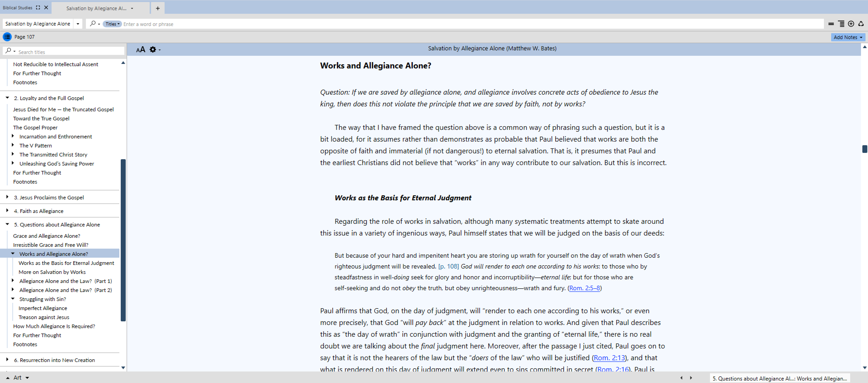The width and height of the screenshot is (868, 383).
Task: Select the Biblical Studies layout tab
Action: (17, 7)
